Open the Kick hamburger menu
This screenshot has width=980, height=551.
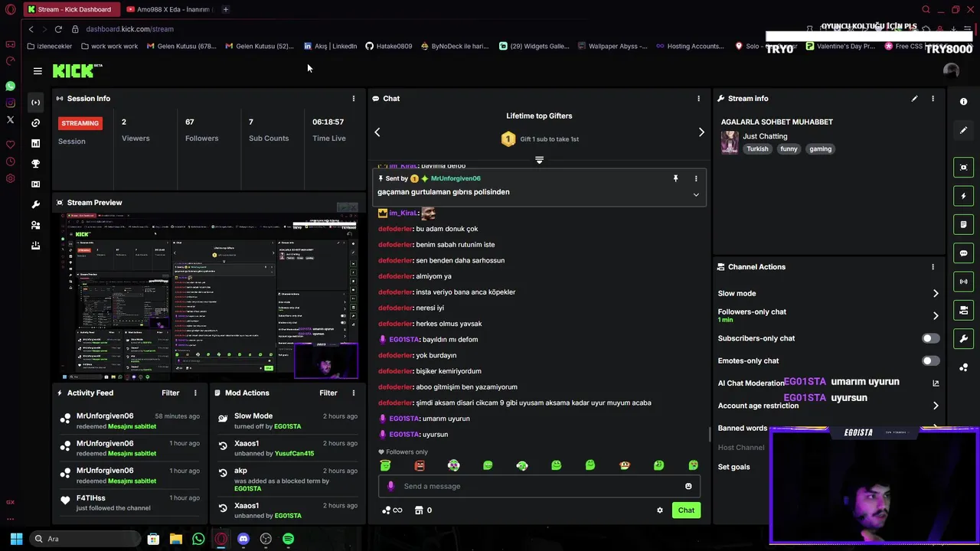click(38, 71)
